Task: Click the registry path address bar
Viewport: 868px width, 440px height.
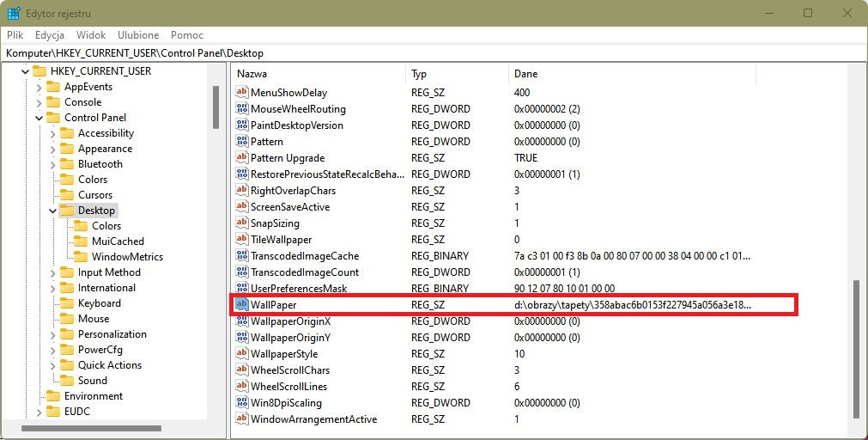Action: [x=434, y=53]
